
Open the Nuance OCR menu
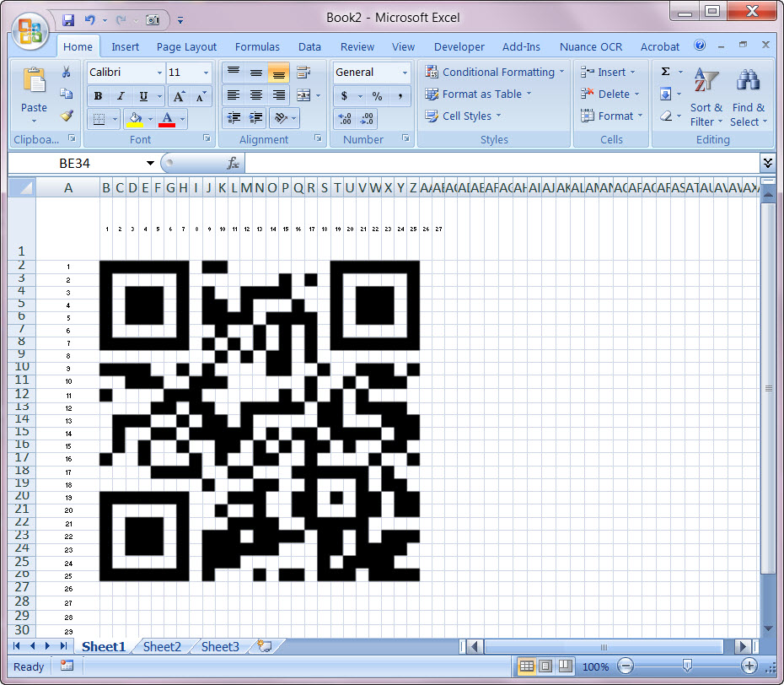tap(589, 46)
